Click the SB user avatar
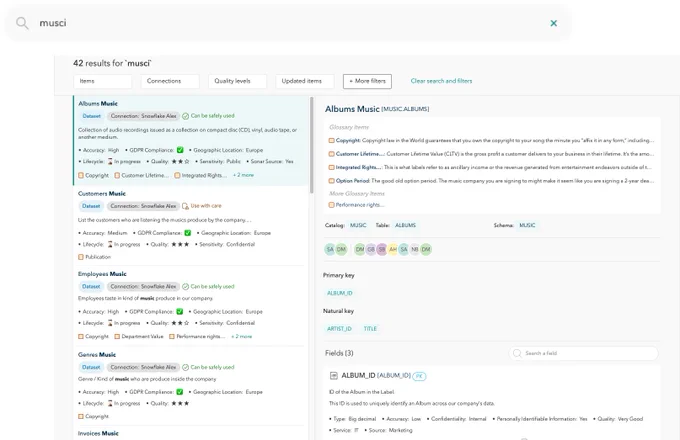This screenshot has width=680, height=440. [382, 249]
